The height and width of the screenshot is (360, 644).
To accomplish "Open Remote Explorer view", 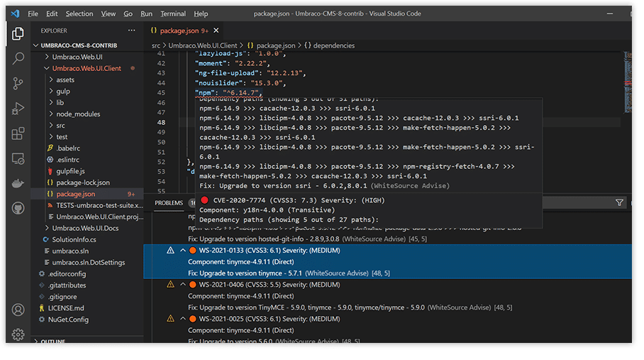I will pos(18,158).
